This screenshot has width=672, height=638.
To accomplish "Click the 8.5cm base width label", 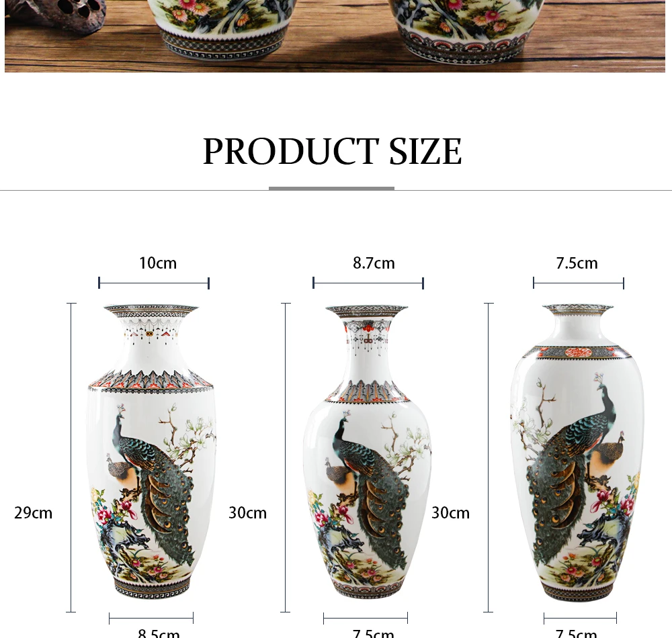I will tap(159, 633).
